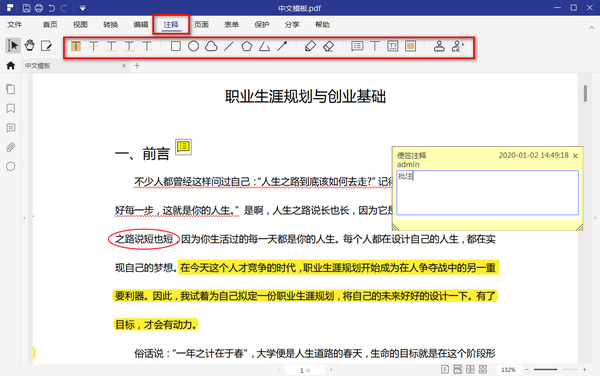Viewport: 600px width, 376px height.
Task: Switch to the 视图 tab
Action: (80, 24)
